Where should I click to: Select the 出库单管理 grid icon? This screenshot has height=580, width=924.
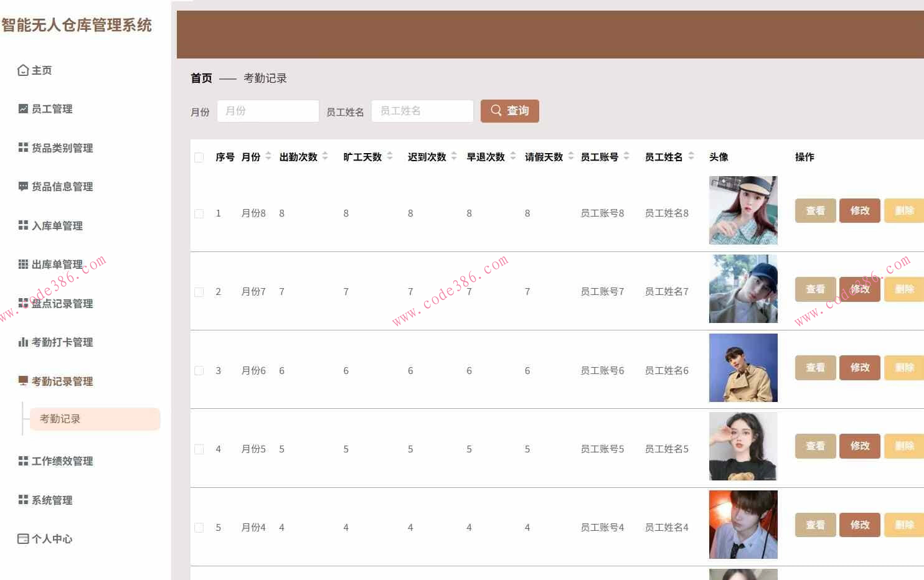23,264
